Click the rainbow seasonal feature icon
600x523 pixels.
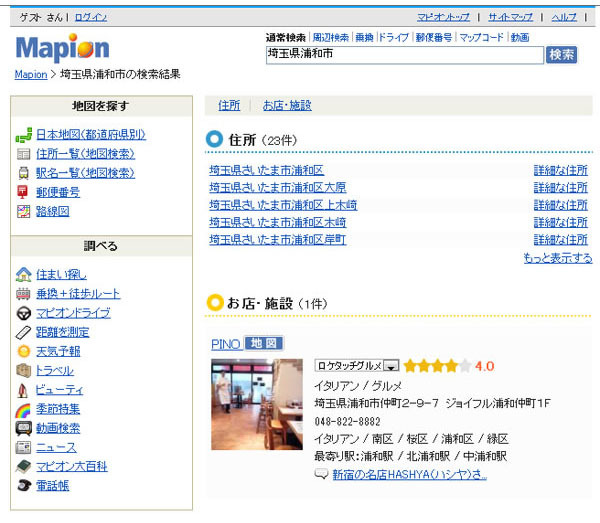pos(24,409)
